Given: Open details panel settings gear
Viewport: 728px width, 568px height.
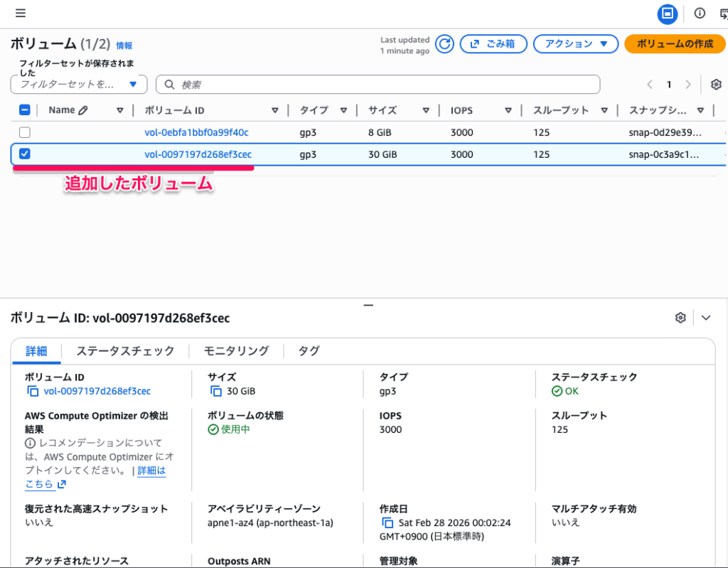Looking at the screenshot, I should (x=680, y=318).
